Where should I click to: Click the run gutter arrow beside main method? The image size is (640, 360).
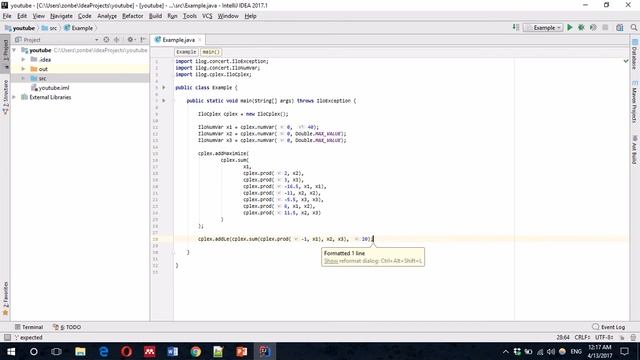pyautogui.click(x=164, y=100)
